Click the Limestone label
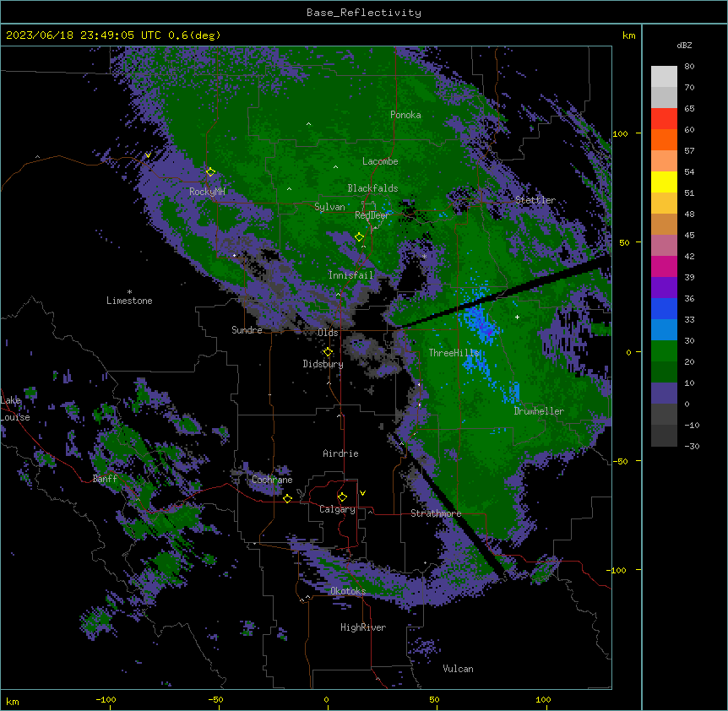This screenshot has width=728, height=711. point(129,301)
